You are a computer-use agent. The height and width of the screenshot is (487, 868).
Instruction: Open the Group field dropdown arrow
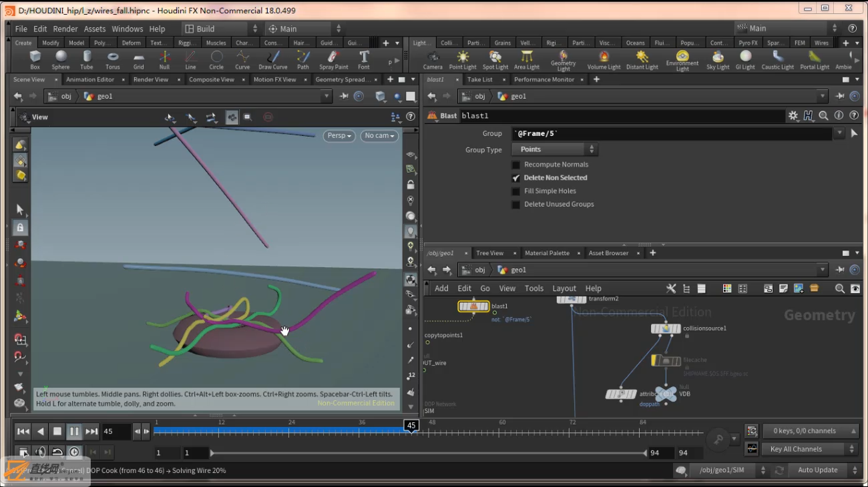[x=839, y=133]
